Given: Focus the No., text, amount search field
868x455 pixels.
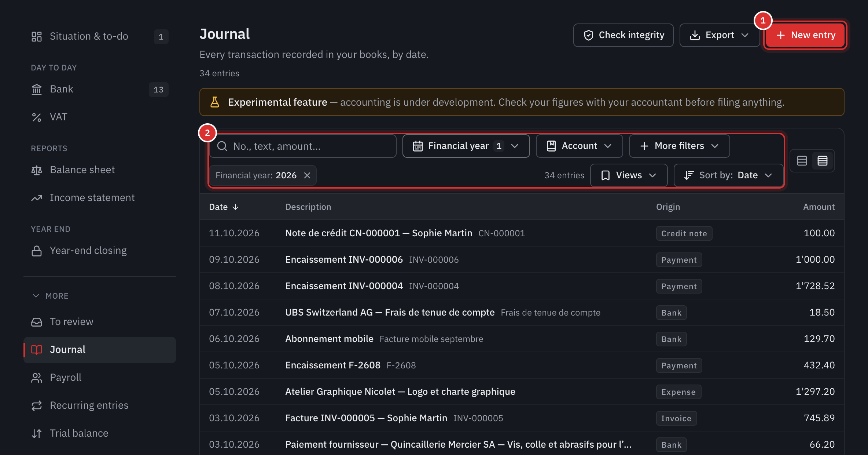Looking at the screenshot, I should tap(303, 146).
